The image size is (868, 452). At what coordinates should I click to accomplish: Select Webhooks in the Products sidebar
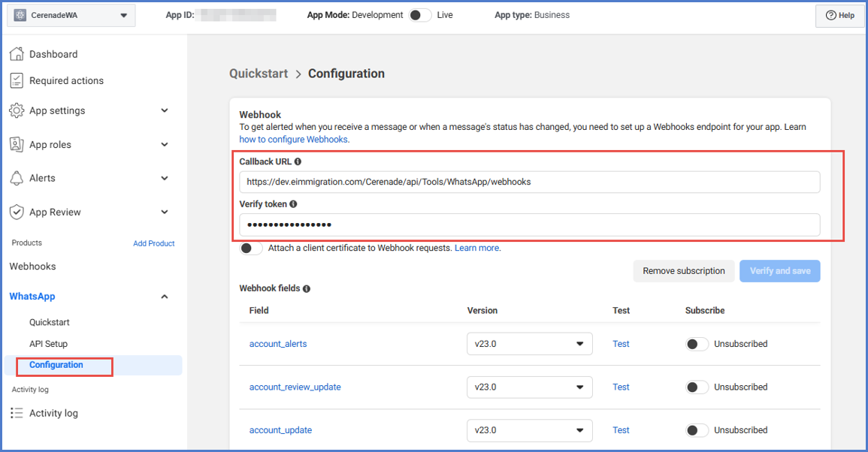click(x=32, y=267)
